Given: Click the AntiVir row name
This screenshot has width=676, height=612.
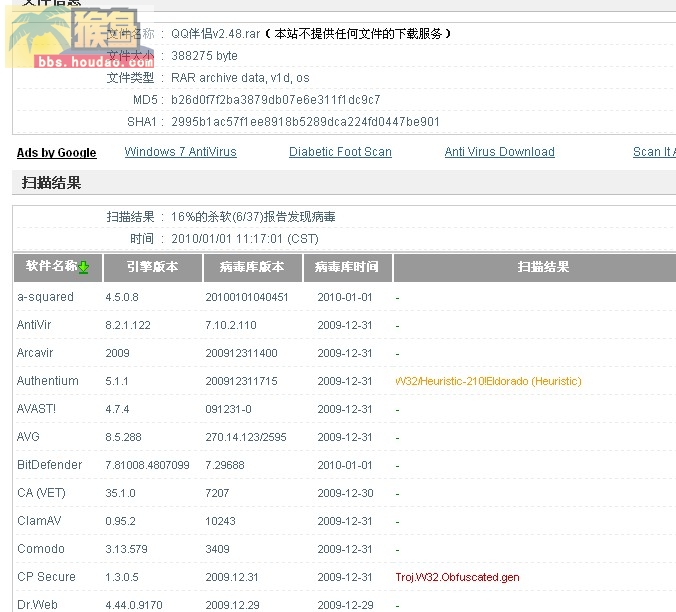Looking at the screenshot, I should 34,325.
